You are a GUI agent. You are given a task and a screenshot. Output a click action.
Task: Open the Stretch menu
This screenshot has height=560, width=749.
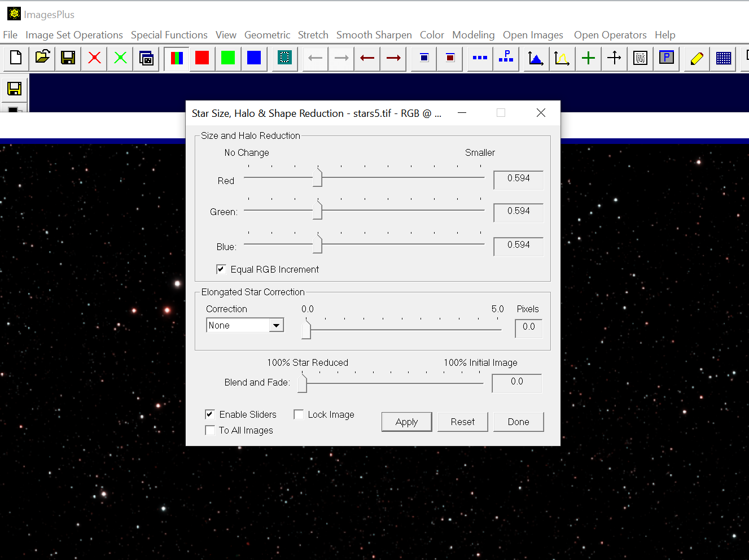[313, 35]
